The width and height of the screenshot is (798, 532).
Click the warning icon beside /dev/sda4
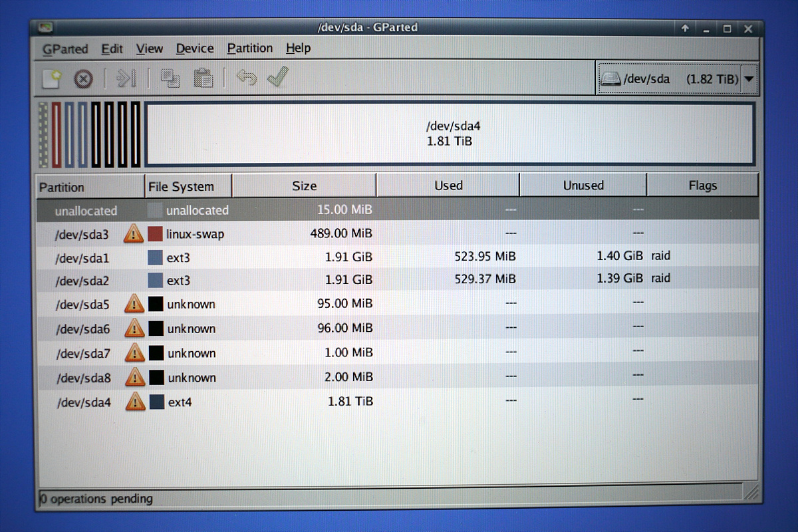point(135,402)
